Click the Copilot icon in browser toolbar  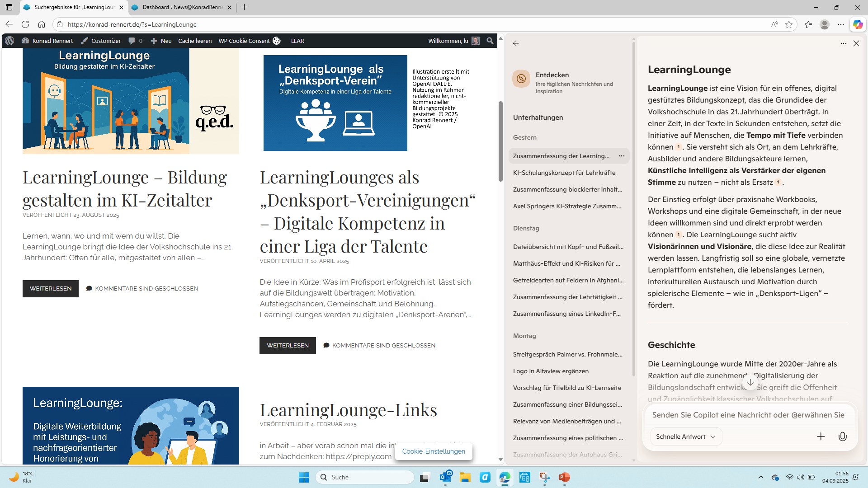tap(858, 24)
